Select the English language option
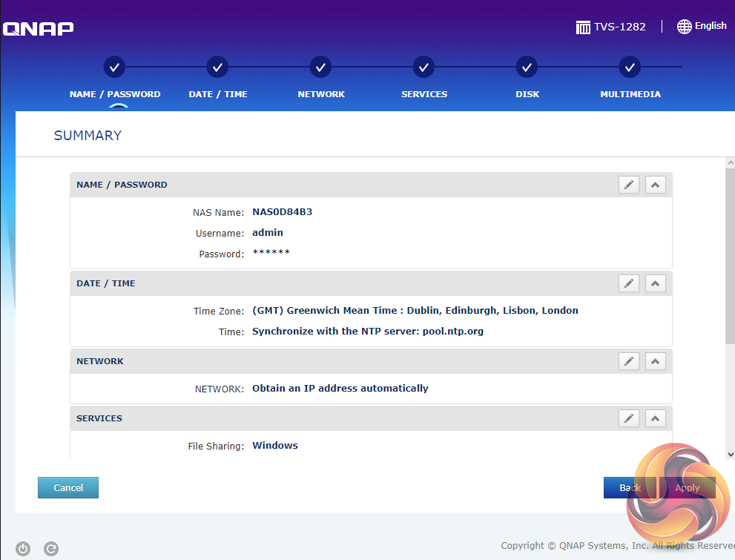This screenshot has width=735, height=560. pos(711,26)
